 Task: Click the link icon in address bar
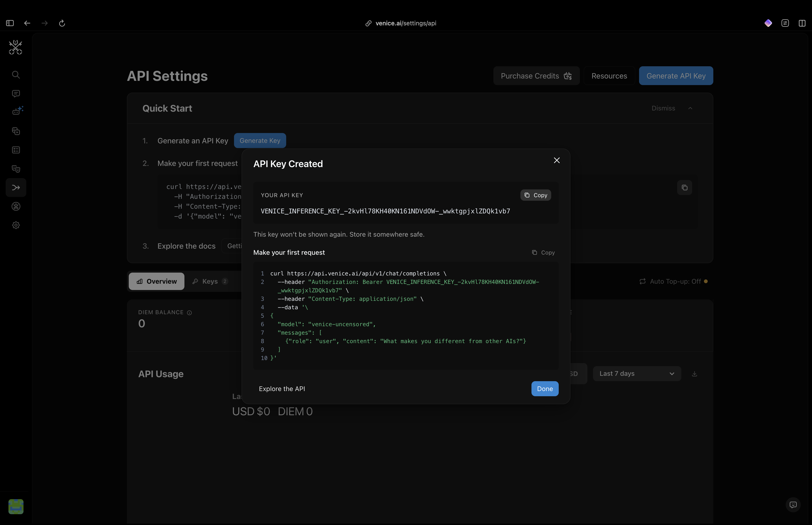[x=368, y=23]
